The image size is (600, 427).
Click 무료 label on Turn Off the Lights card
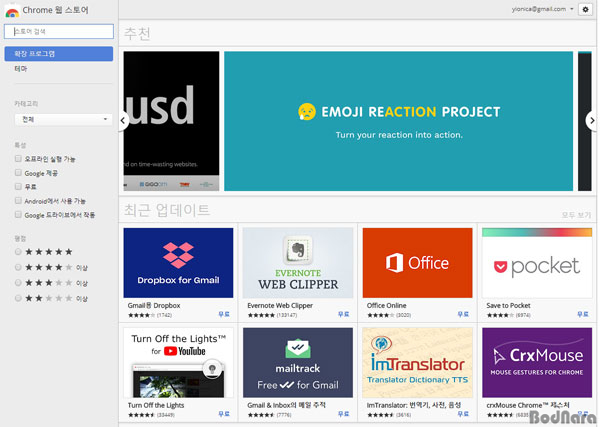(x=224, y=414)
